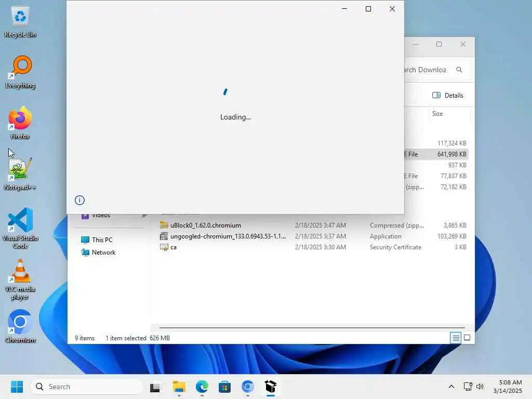Select the App Installer taskbar icon

click(270, 387)
